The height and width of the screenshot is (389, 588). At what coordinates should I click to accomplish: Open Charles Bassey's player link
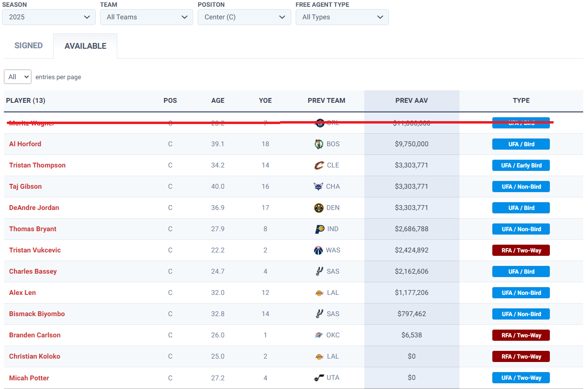tap(33, 271)
